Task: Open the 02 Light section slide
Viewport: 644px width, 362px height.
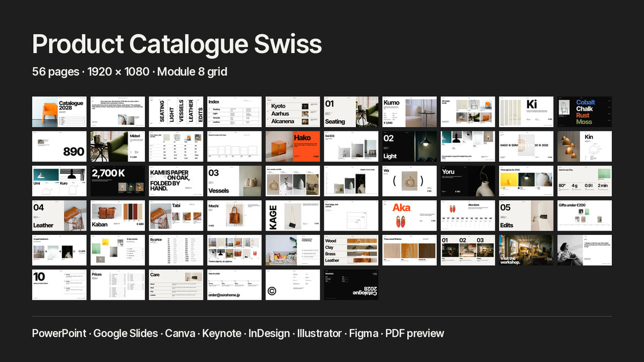Action: tap(409, 146)
